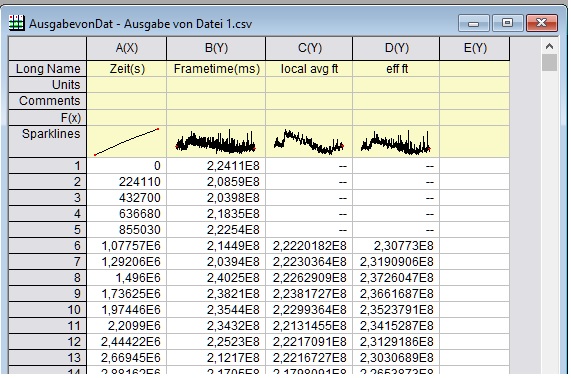571x378 pixels.
Task: Click cell with value 224110
Action: (x=126, y=182)
